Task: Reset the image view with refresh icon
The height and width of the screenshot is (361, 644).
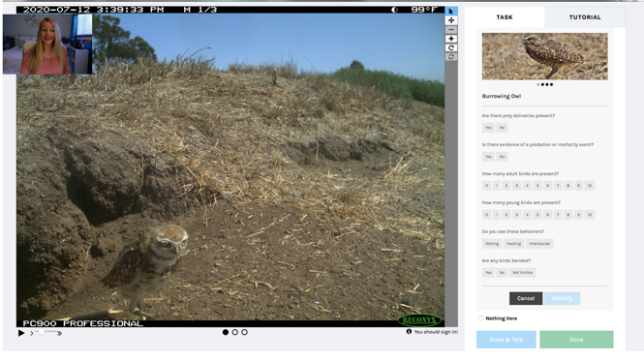Action: click(451, 57)
